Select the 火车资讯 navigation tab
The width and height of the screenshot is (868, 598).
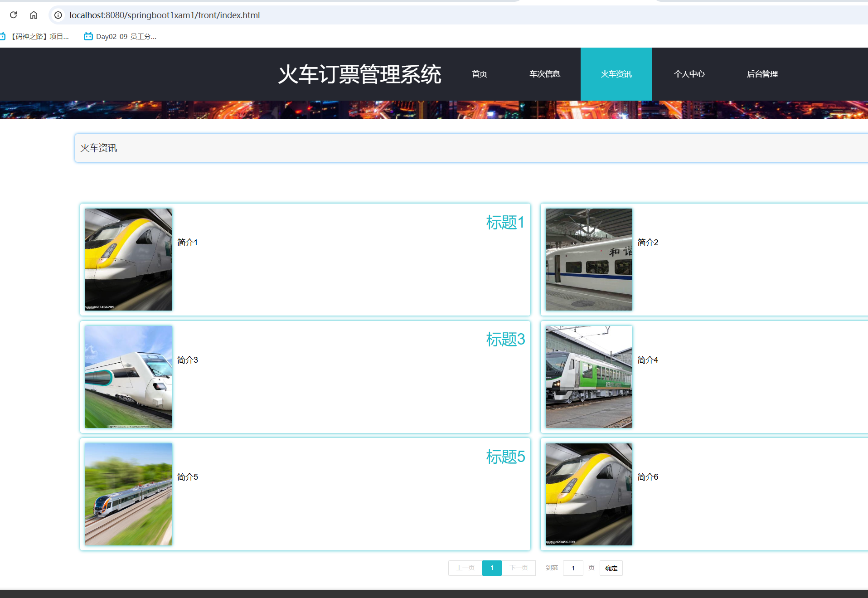point(616,74)
